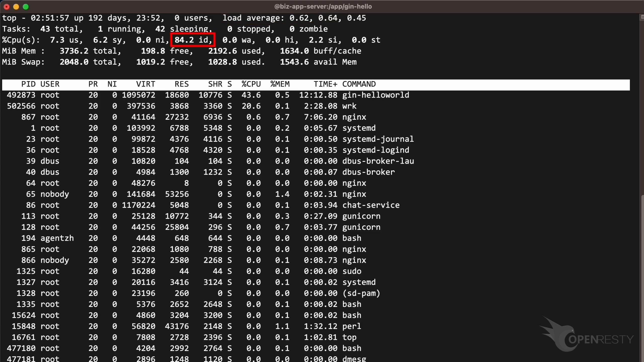Click the %MEM column header
The height and width of the screenshot is (362, 644).
[280, 84]
